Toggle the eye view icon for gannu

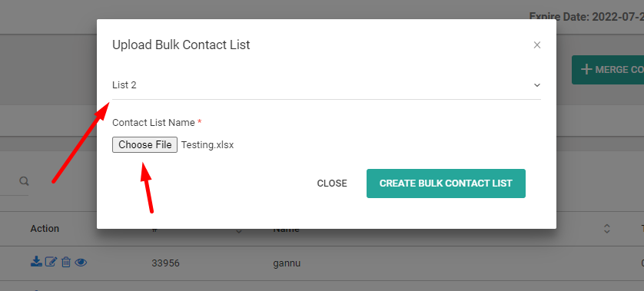coord(81,263)
